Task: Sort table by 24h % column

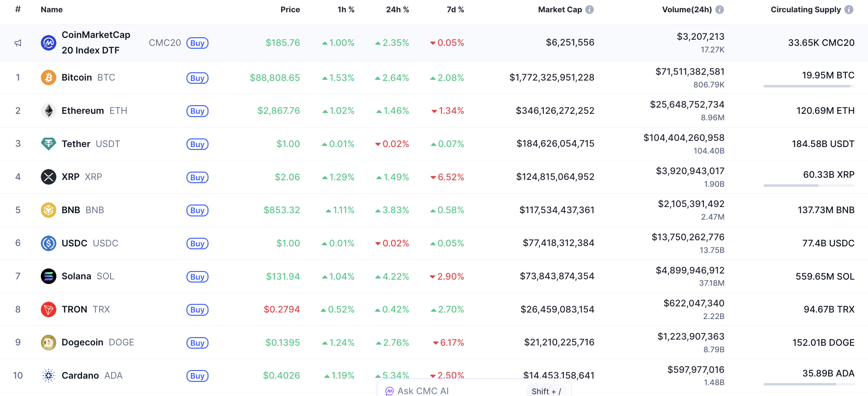Action: pyautogui.click(x=397, y=10)
